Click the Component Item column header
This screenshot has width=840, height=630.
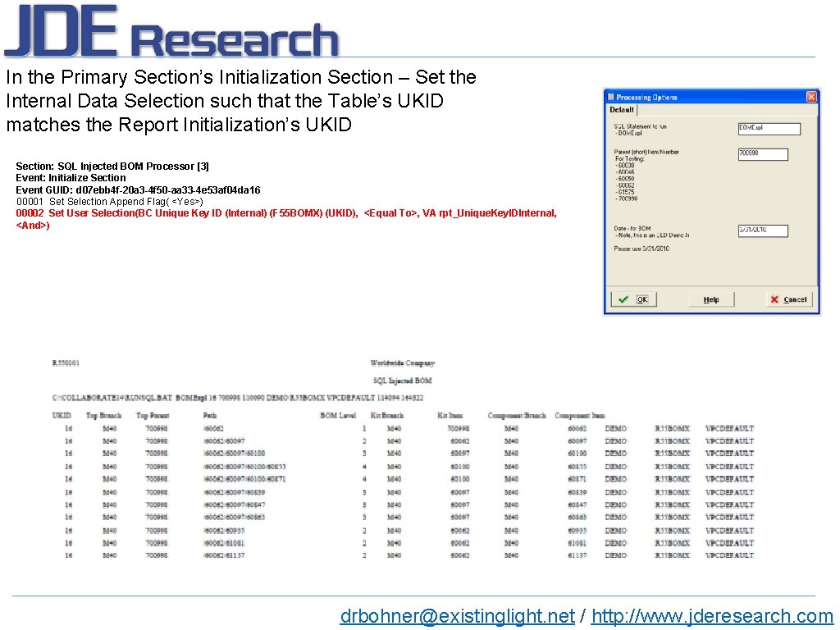pyautogui.click(x=580, y=415)
